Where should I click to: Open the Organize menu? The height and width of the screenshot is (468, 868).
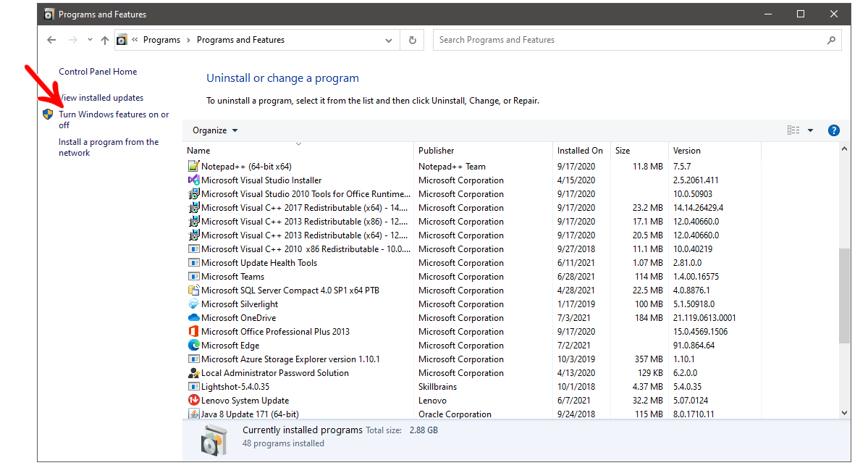[x=215, y=130]
